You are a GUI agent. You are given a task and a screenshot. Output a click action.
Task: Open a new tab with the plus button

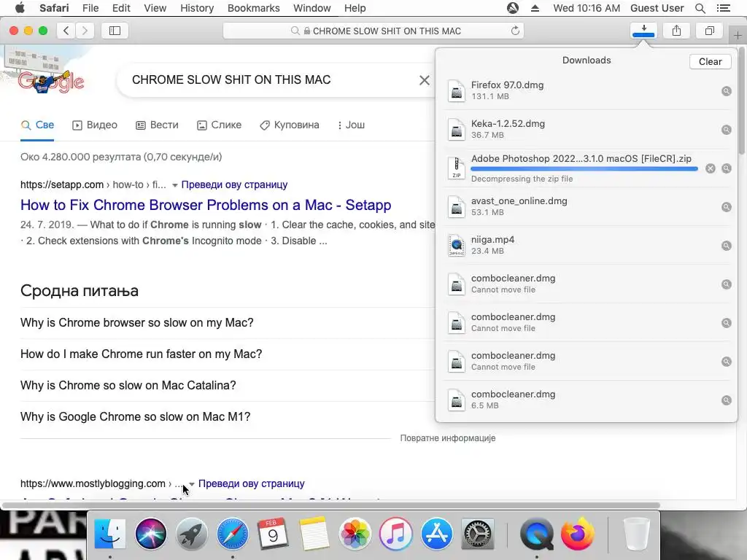point(738,36)
